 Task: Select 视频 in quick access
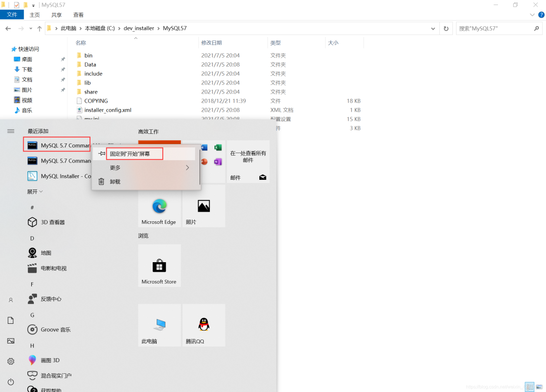(x=27, y=100)
